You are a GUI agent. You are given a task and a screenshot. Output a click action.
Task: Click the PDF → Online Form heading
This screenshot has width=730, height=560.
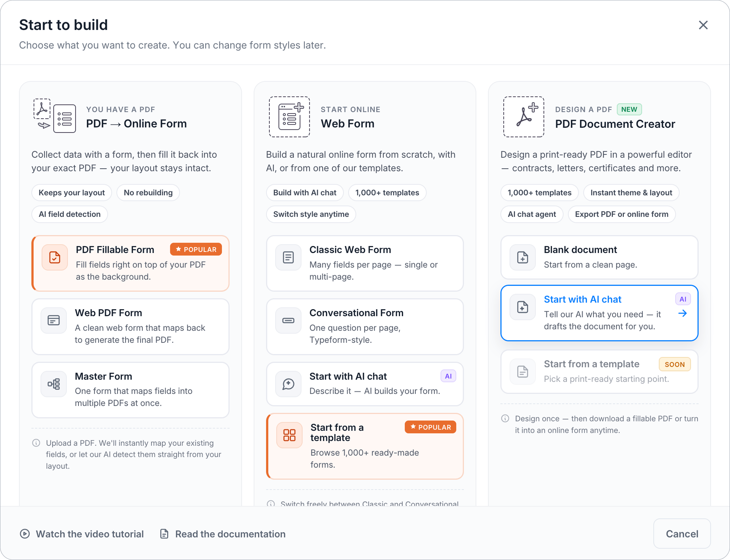point(137,124)
